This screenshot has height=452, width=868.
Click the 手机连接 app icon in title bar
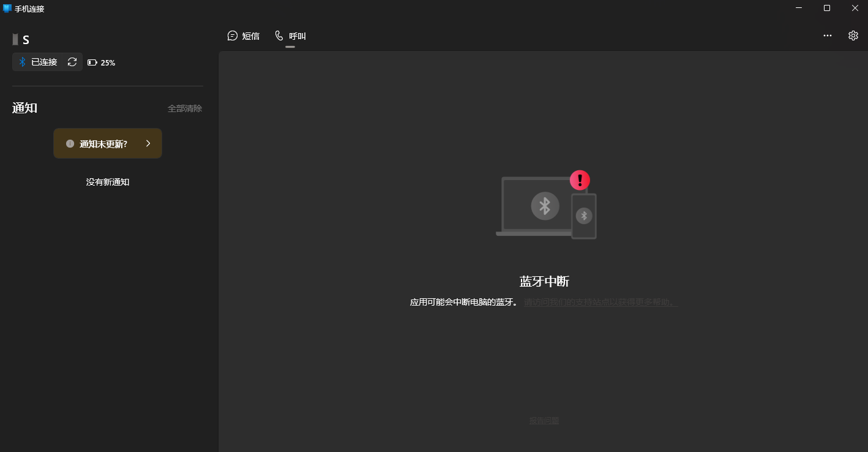7,9
